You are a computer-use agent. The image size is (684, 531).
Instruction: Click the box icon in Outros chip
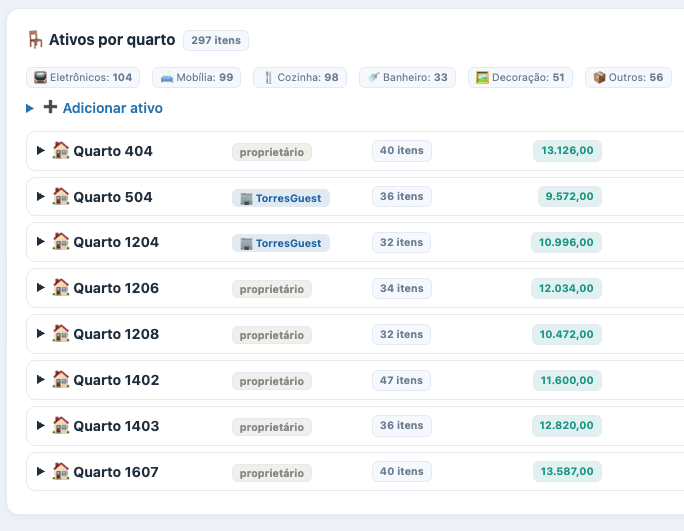599,78
